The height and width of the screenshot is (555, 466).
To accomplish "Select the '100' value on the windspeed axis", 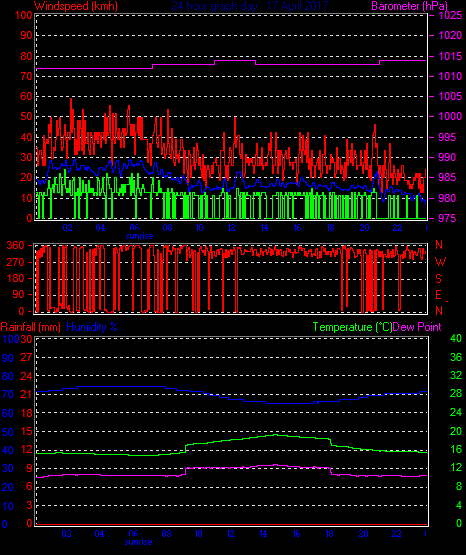I will point(24,15).
